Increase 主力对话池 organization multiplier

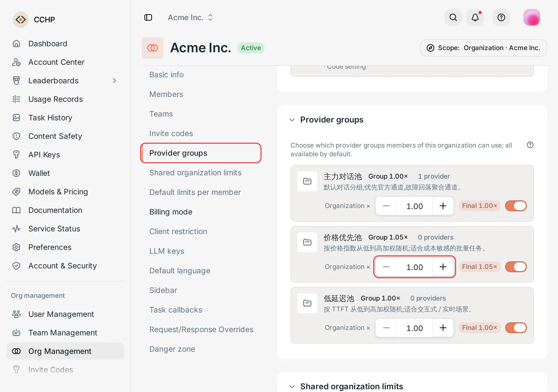click(443, 206)
